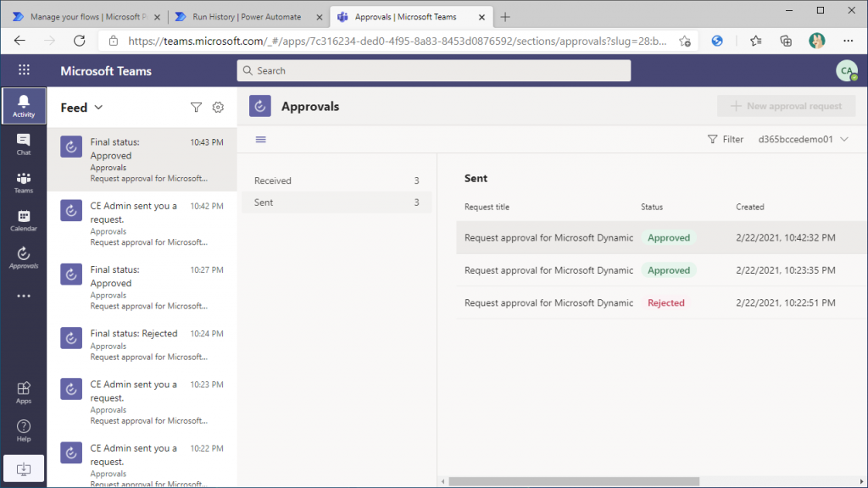
Task: Switch to Manage your flows tab
Action: (x=87, y=17)
